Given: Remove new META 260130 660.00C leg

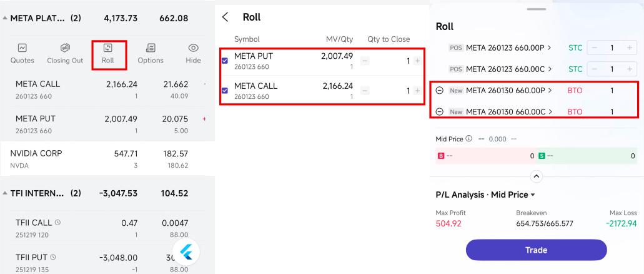Looking at the screenshot, I should (x=439, y=112).
